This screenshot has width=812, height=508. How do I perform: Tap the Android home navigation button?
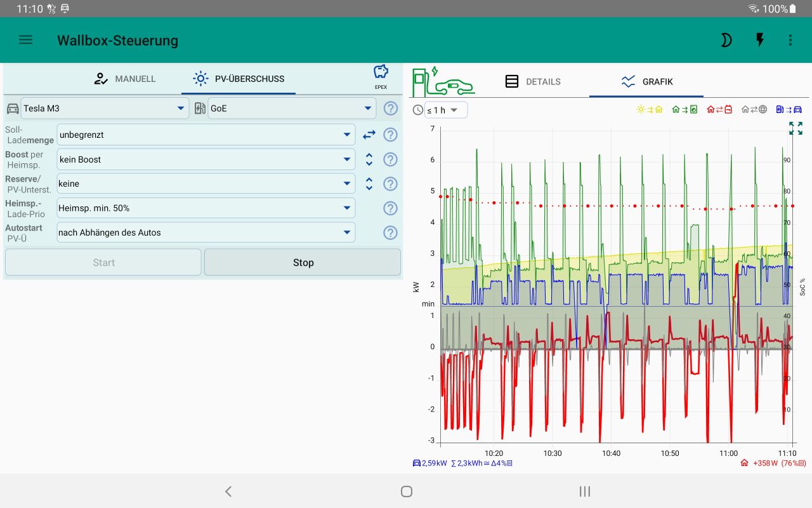tap(407, 491)
